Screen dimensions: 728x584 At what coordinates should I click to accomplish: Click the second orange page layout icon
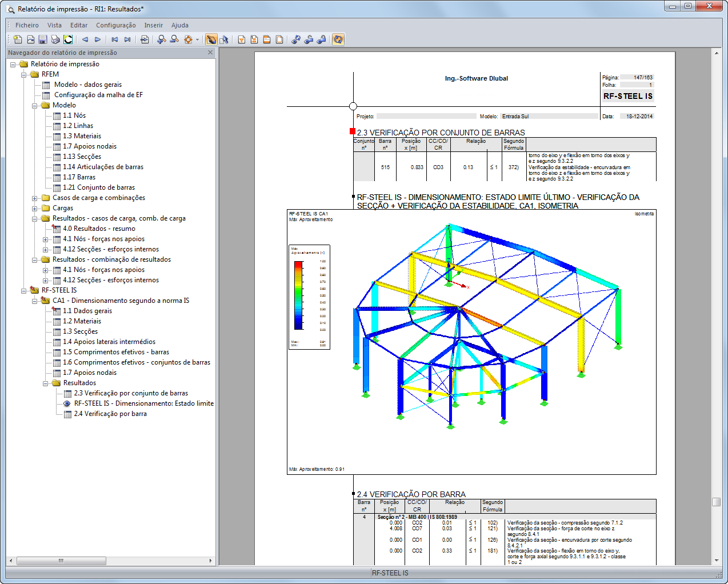(x=254, y=39)
